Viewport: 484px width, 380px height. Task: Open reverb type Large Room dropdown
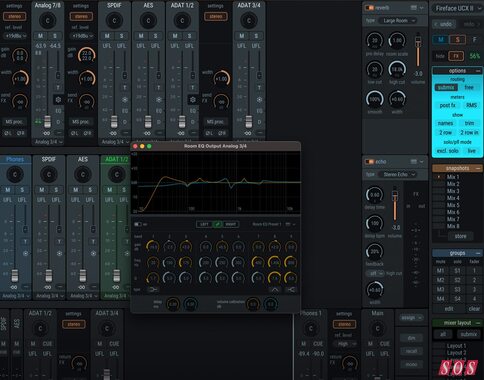[398, 21]
